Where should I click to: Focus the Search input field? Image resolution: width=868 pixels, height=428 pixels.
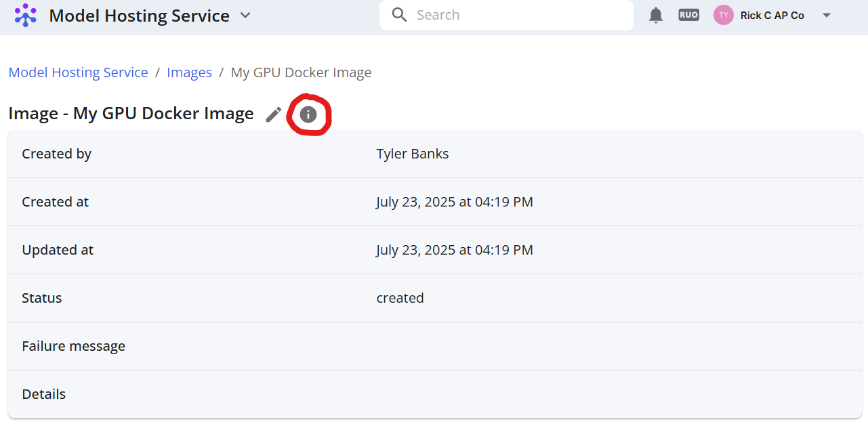[506, 15]
